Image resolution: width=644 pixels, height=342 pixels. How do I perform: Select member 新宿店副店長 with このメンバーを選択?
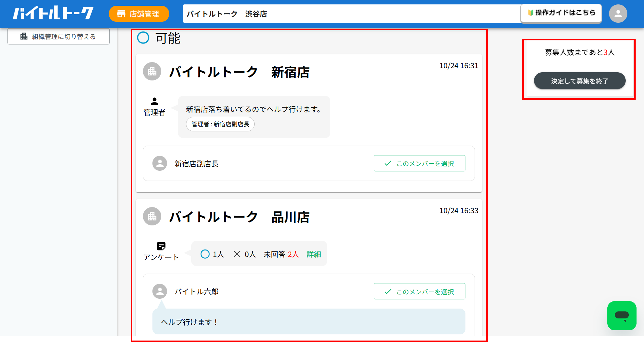(x=419, y=164)
